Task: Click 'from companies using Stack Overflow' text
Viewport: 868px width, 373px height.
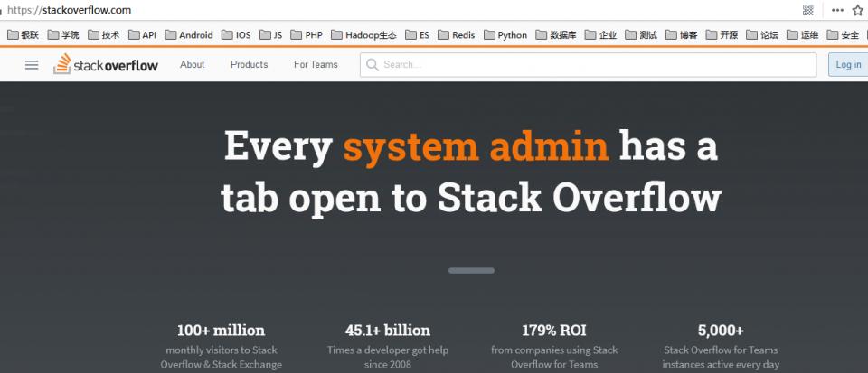Action: 554,357
